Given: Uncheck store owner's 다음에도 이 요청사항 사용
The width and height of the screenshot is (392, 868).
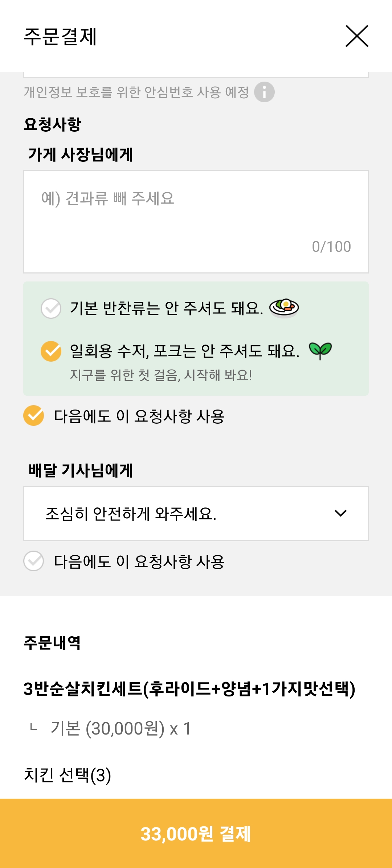Looking at the screenshot, I should tap(34, 416).
